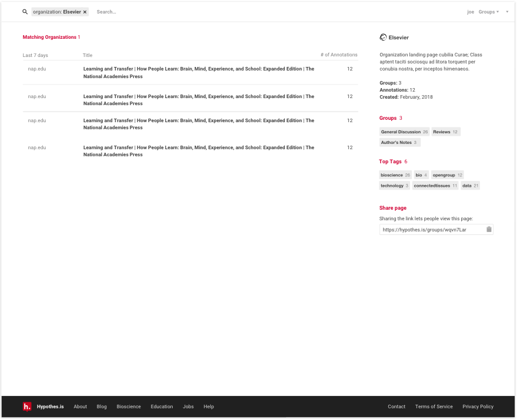
Task: Open Privacy Policy link
Action: click(478, 406)
